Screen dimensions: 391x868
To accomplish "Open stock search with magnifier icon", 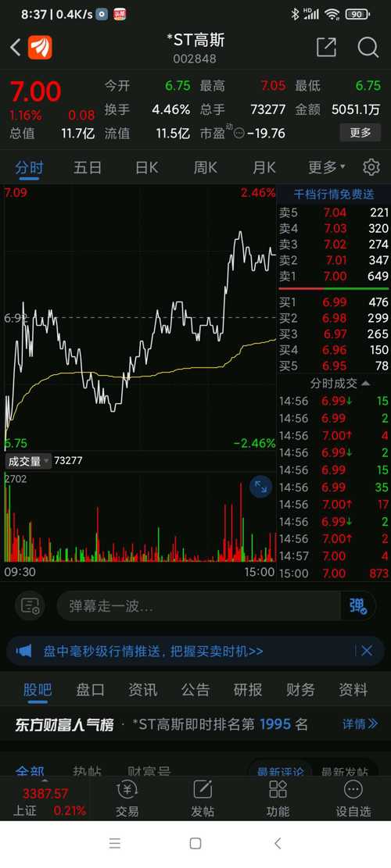I will tap(368, 48).
